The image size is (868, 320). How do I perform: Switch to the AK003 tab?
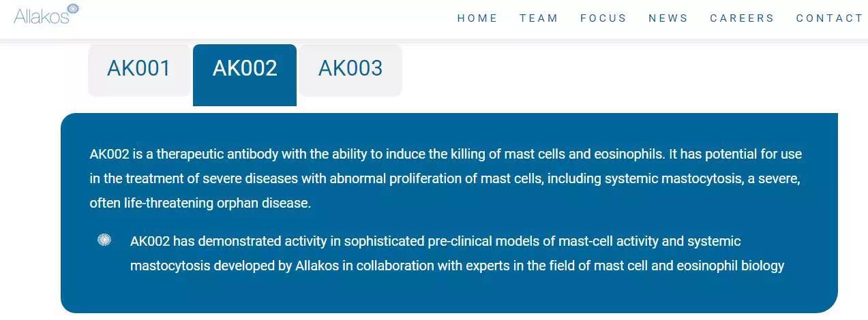pos(350,69)
